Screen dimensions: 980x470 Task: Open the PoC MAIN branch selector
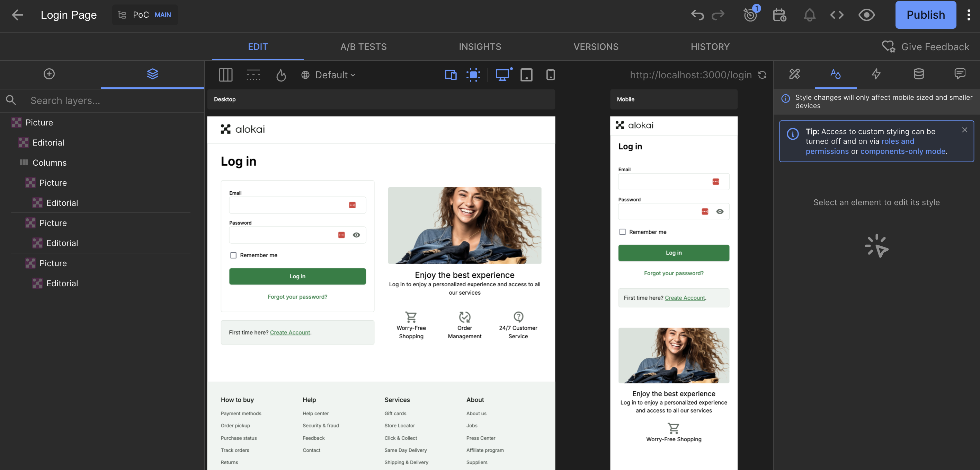point(145,15)
